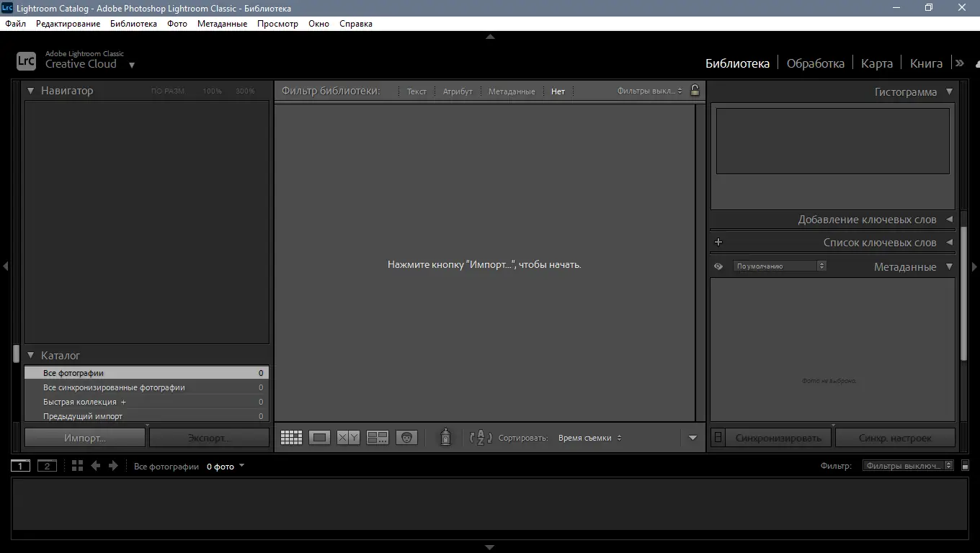Select the Метаданные library filter

point(512,91)
